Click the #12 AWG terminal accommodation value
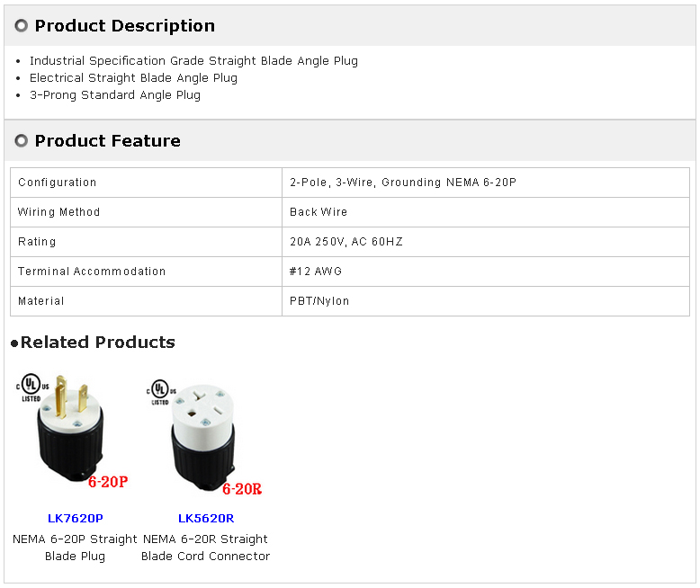The width and height of the screenshot is (700, 588). (316, 272)
